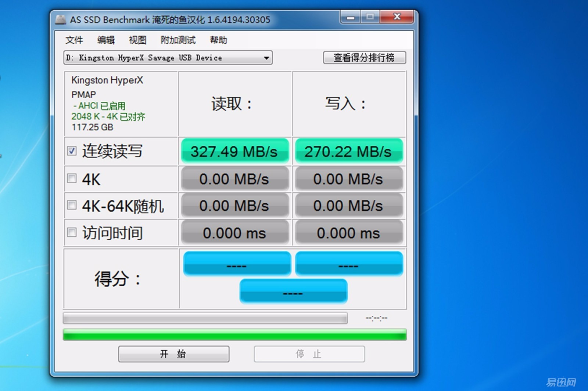Click the 停止 stop button
Image resolution: width=588 pixels, height=391 pixels.
309,354
